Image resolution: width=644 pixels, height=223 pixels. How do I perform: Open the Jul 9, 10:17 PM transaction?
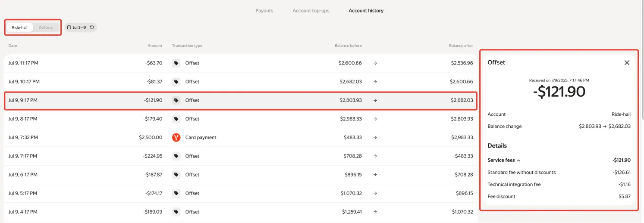(x=241, y=81)
